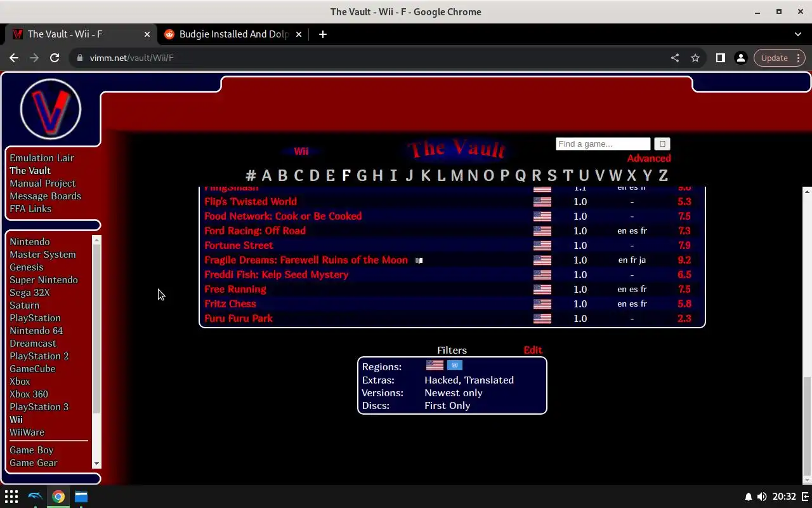Select letter G in the alphabet index
This screenshot has width=812, height=508.
(x=362, y=175)
